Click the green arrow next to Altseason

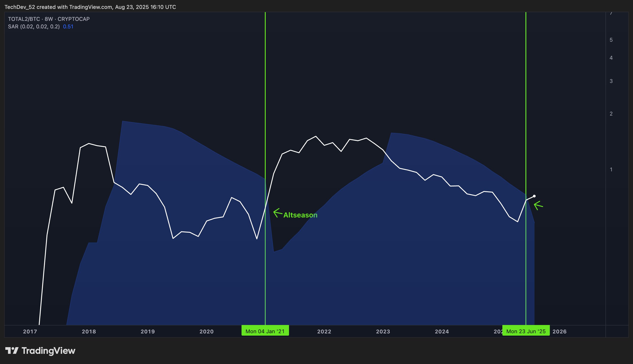click(x=277, y=213)
